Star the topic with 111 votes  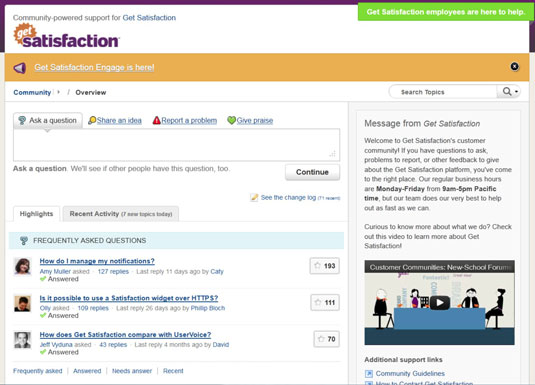[x=325, y=303]
